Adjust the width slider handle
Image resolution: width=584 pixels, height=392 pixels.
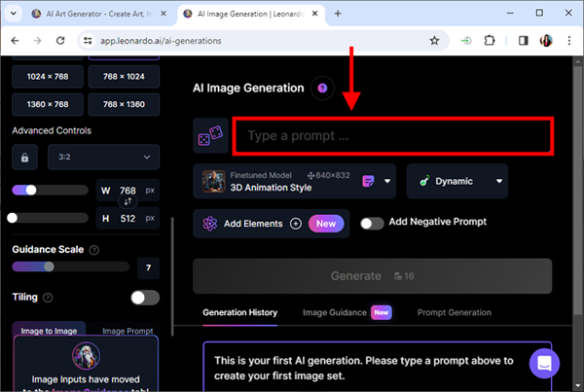point(31,191)
